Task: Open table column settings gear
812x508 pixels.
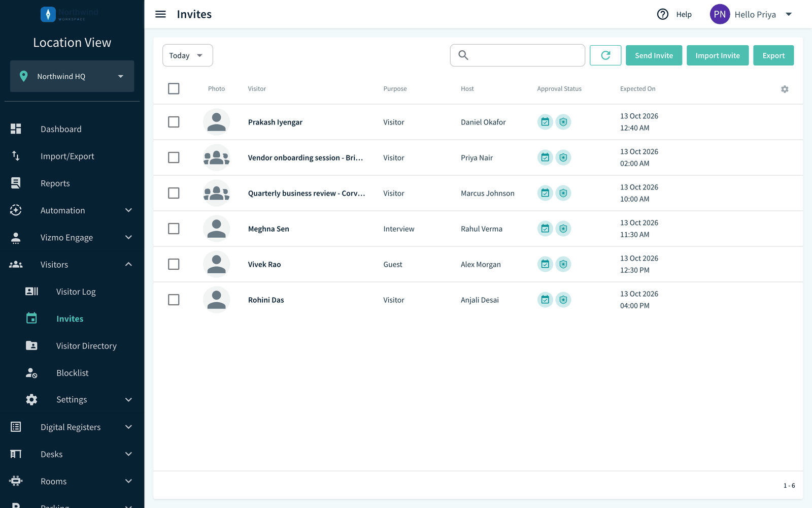Action: (785, 89)
